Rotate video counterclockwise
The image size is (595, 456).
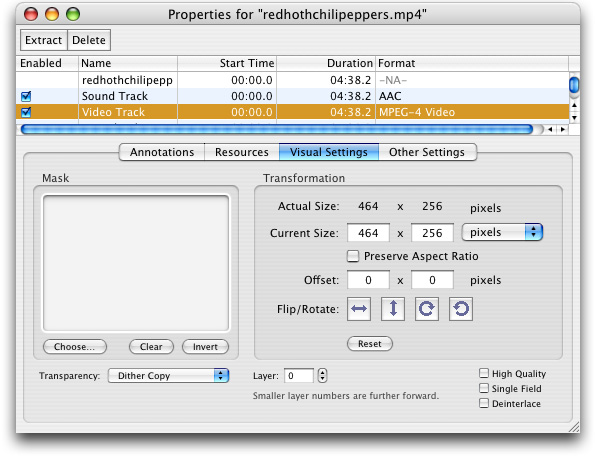click(x=461, y=309)
